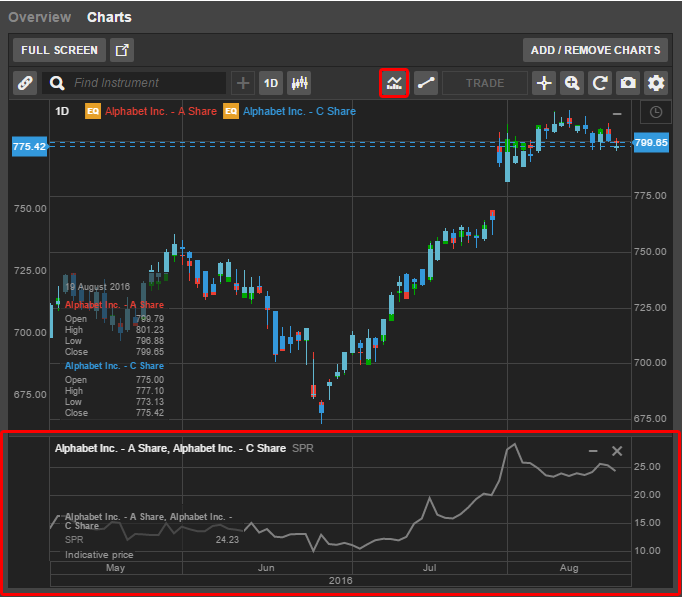Click ADD / REMOVE CHARTS button
The width and height of the screenshot is (682, 597).
(595, 50)
